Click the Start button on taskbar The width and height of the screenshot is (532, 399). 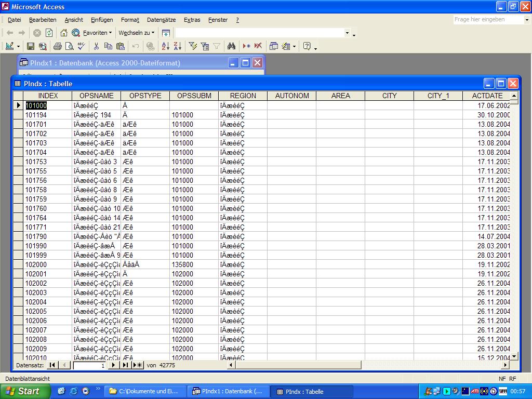pyautogui.click(x=25, y=391)
